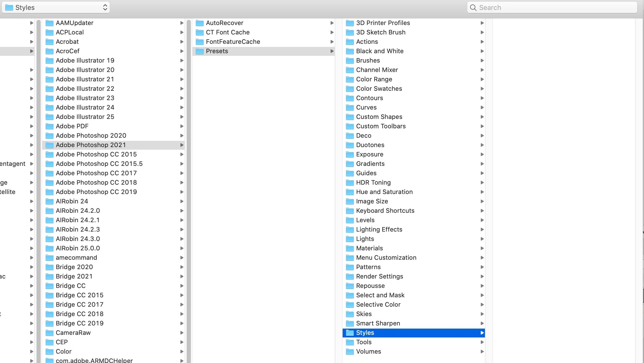Click the Gradients folder icon
Viewport: 644px width, 363px height.
[350, 164]
